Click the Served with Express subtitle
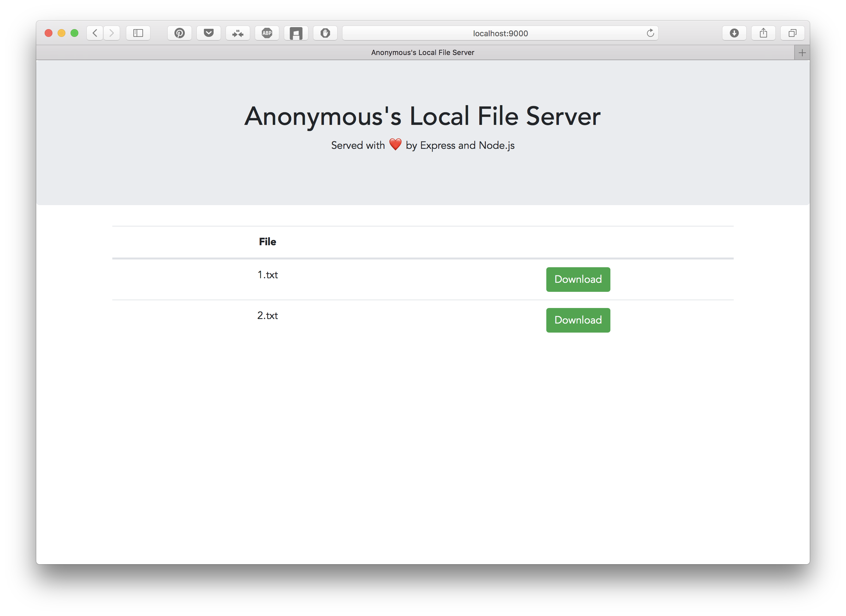Image resolution: width=846 pixels, height=616 pixels. (423, 145)
